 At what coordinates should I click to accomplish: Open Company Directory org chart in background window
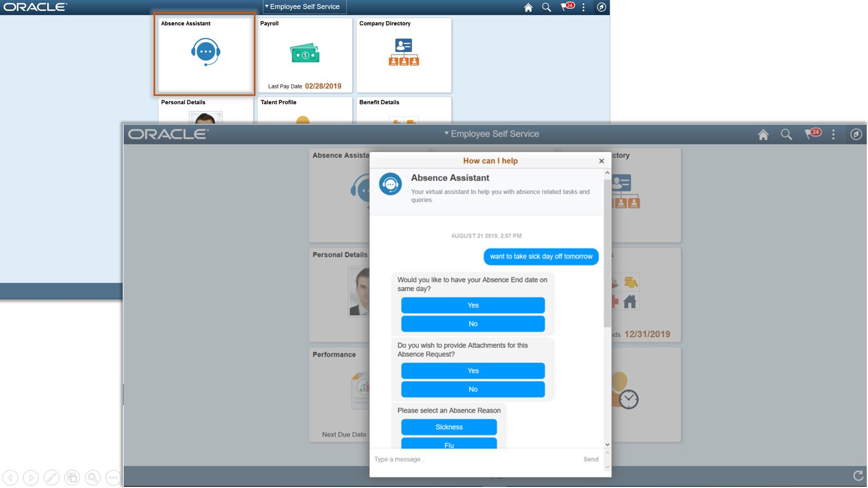point(404,52)
